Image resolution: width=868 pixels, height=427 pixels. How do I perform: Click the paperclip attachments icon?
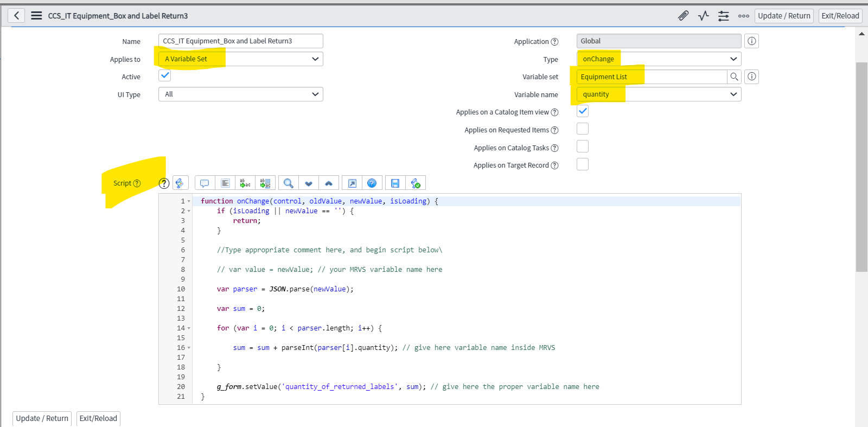click(683, 16)
